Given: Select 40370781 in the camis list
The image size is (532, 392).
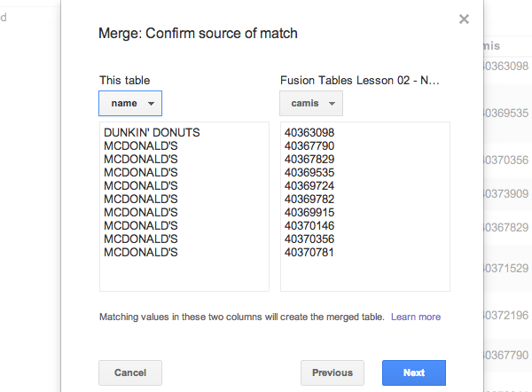Looking at the screenshot, I should 309,252.
